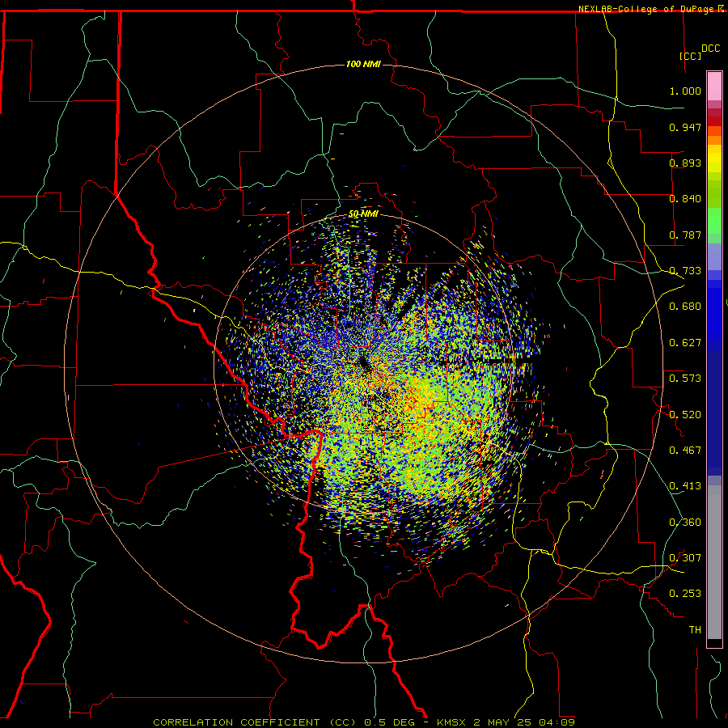Click the 0.253 scale value
The width and height of the screenshot is (728, 728).
click(x=685, y=594)
